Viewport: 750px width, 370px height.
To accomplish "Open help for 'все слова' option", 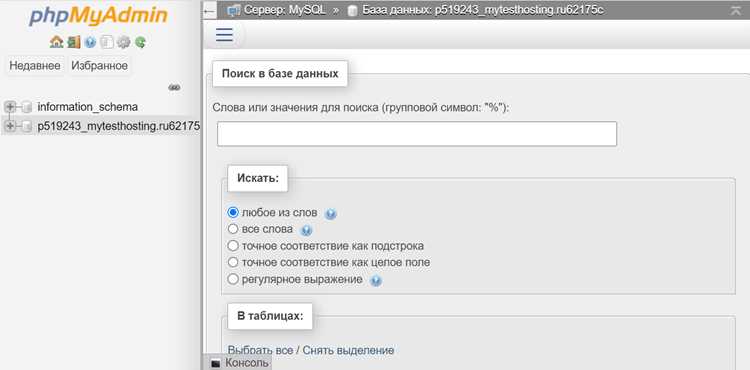I will coord(306,231).
